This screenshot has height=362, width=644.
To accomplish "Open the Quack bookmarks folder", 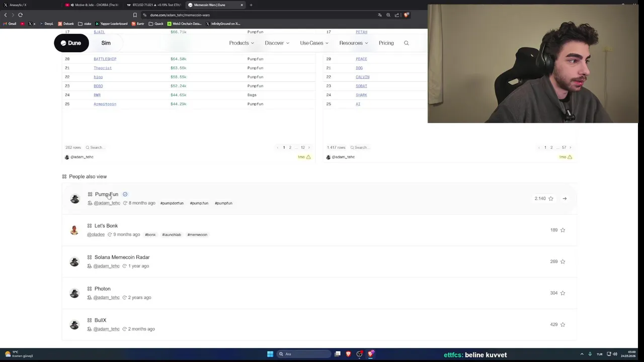I will tap(156, 24).
